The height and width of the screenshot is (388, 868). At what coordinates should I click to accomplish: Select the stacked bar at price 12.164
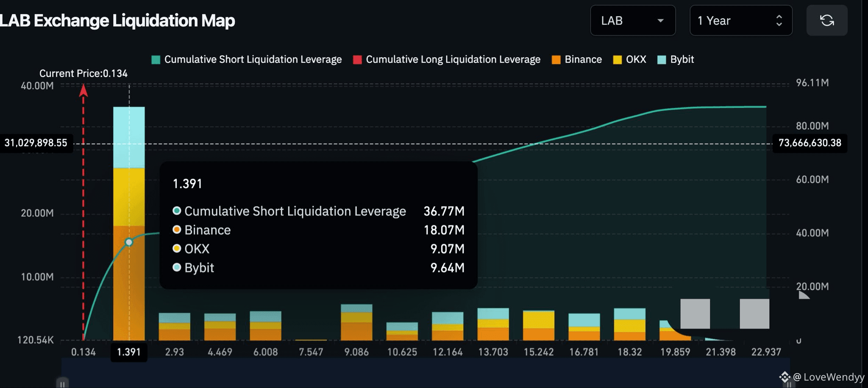[x=448, y=326]
